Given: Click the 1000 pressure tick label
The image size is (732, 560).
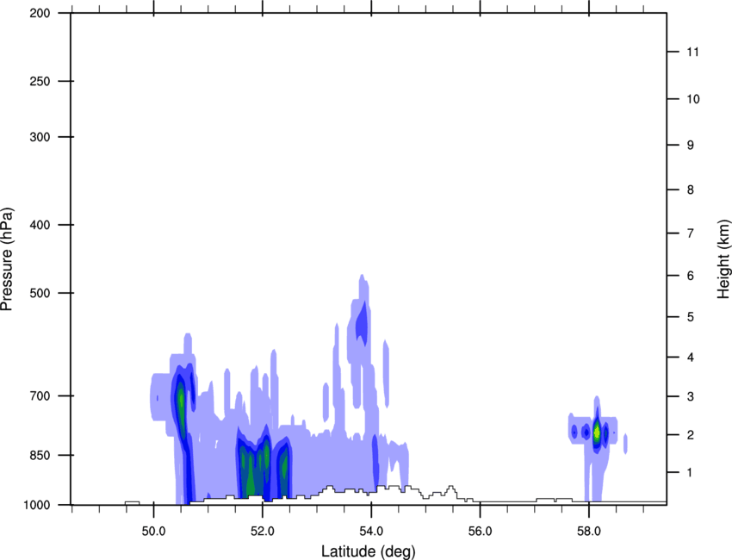Looking at the screenshot, I should [x=37, y=505].
